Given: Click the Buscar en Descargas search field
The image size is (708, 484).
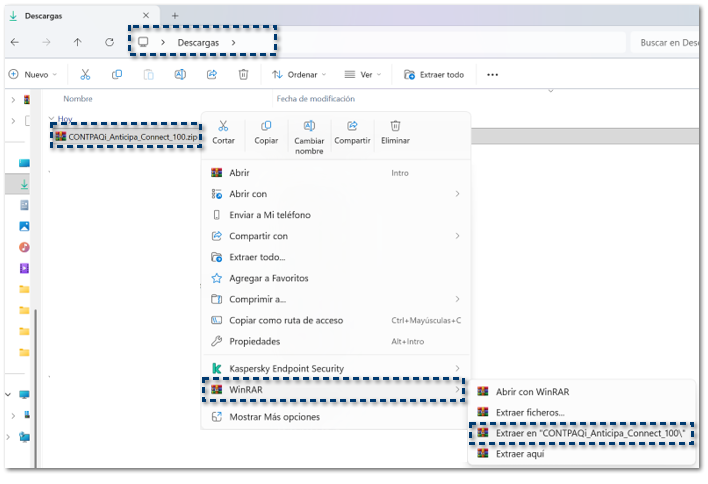Looking at the screenshot, I should [665, 42].
